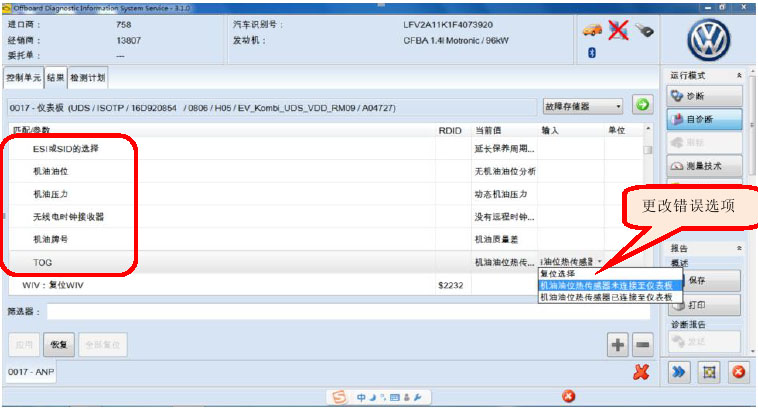
Task: Switch to the 结果 tab
Action: pyautogui.click(x=56, y=77)
